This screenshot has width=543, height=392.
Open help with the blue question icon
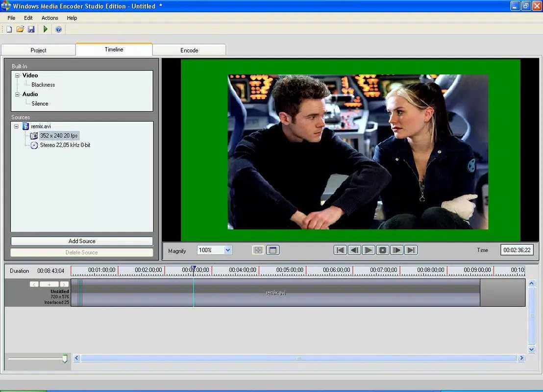click(58, 29)
